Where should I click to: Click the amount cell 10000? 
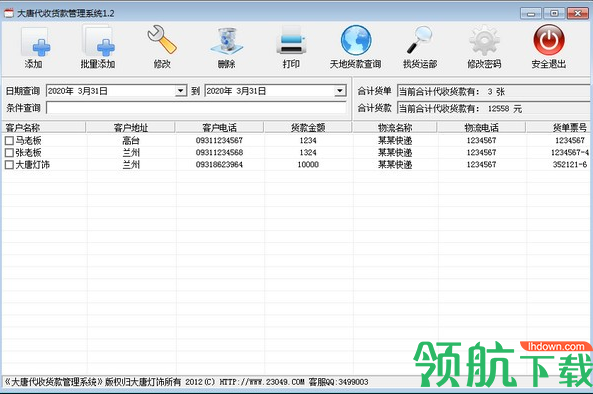[x=308, y=165]
